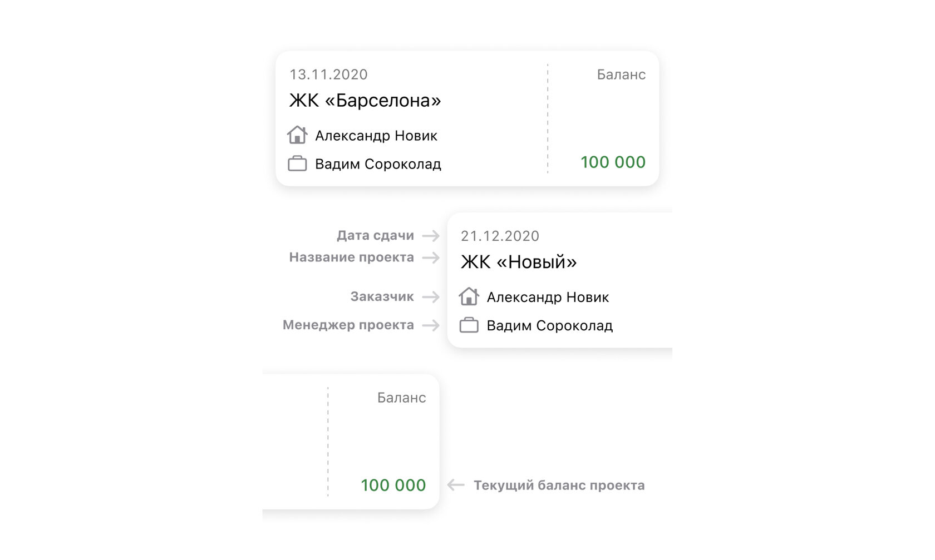This screenshot has width=935, height=560.
Task: Open the ЖК «Барселона» project title
Action: click(365, 101)
